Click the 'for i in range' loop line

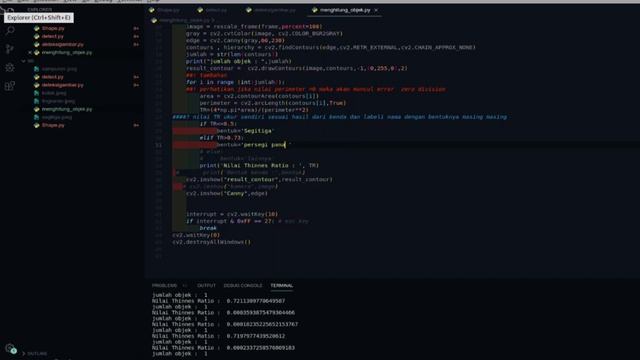[236, 82]
